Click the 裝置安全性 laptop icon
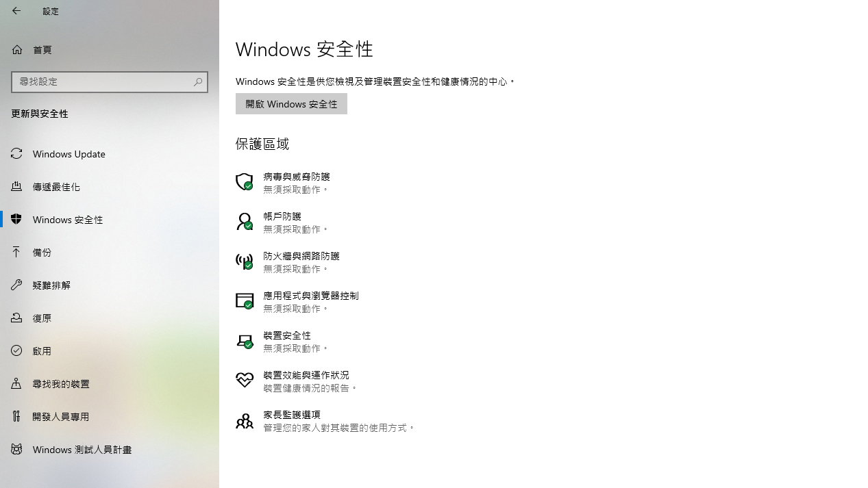868x488 pixels. coord(245,340)
